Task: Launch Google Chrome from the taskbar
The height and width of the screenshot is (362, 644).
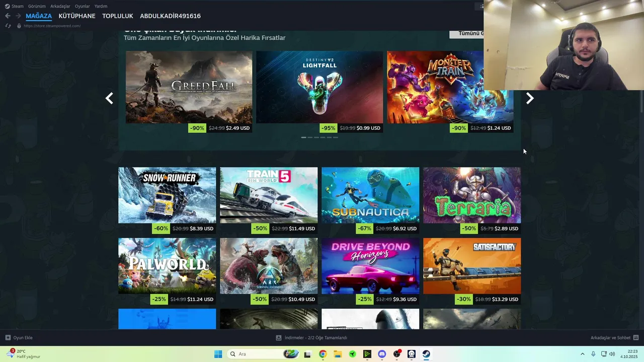Action: [323, 354]
